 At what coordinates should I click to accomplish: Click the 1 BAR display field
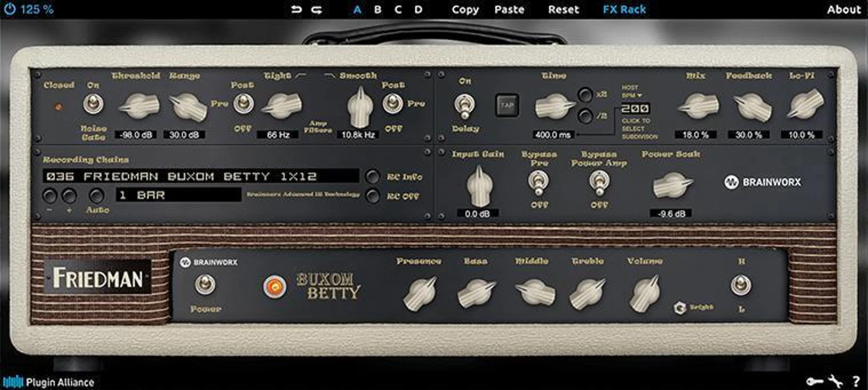pyautogui.click(x=178, y=195)
